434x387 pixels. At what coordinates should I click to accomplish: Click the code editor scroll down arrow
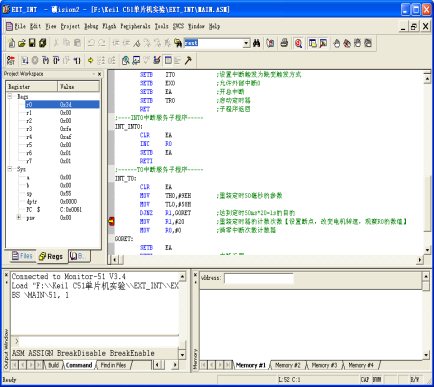click(427, 250)
